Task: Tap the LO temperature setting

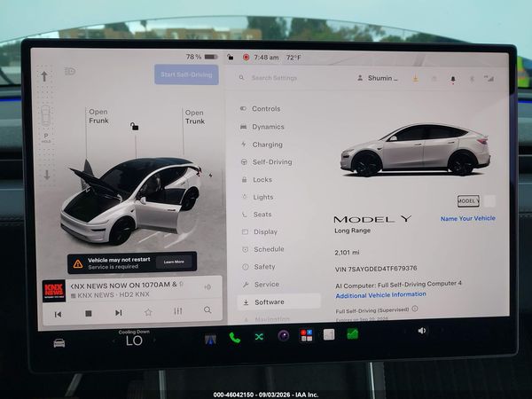Action: [134, 340]
